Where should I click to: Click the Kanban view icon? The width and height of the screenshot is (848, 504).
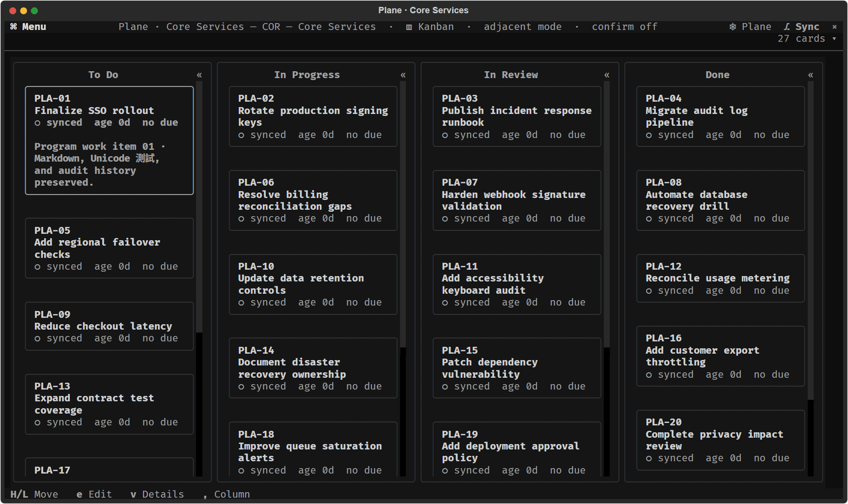pyautogui.click(x=409, y=27)
